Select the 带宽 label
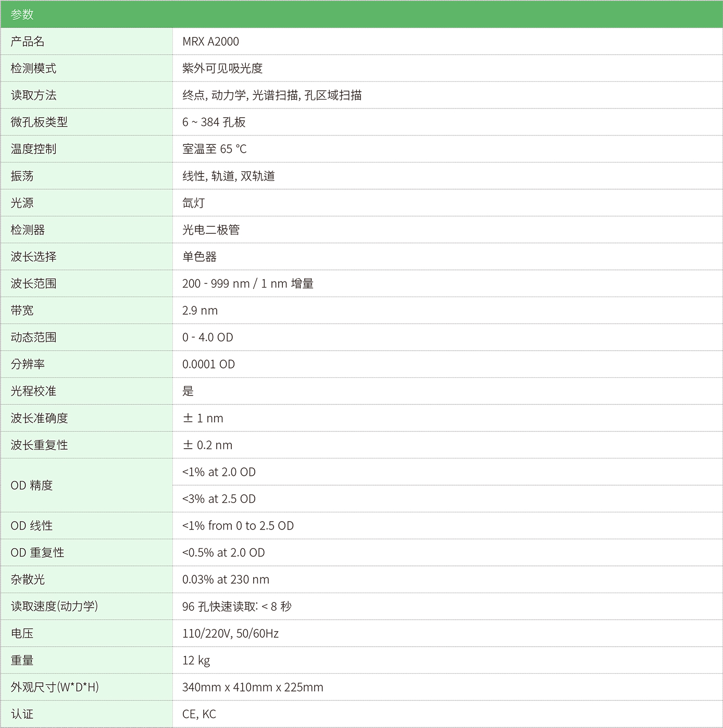The height and width of the screenshot is (728, 723). (22, 311)
